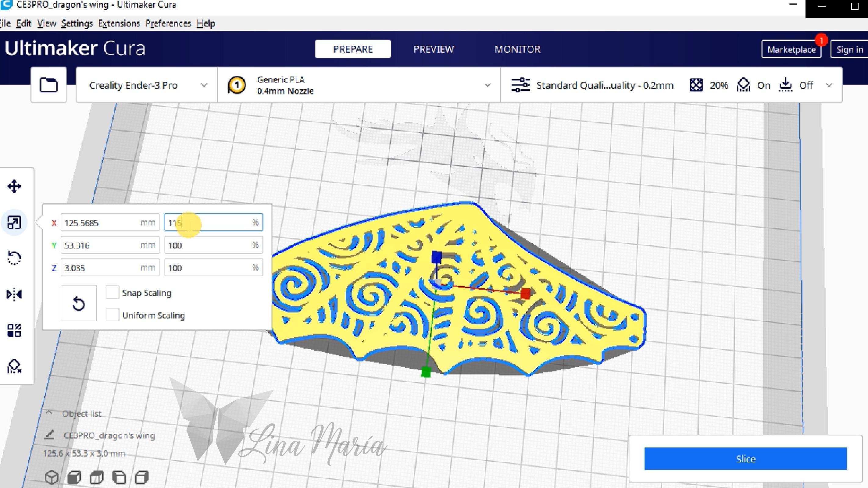Select the Rotate tool
Viewport: 868px width, 488px height.
click(14, 258)
